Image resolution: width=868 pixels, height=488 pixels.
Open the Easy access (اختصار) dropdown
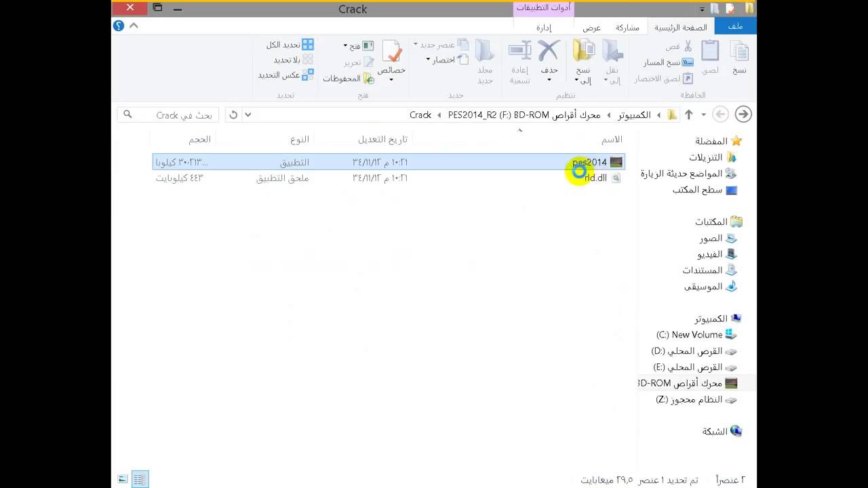[447, 60]
